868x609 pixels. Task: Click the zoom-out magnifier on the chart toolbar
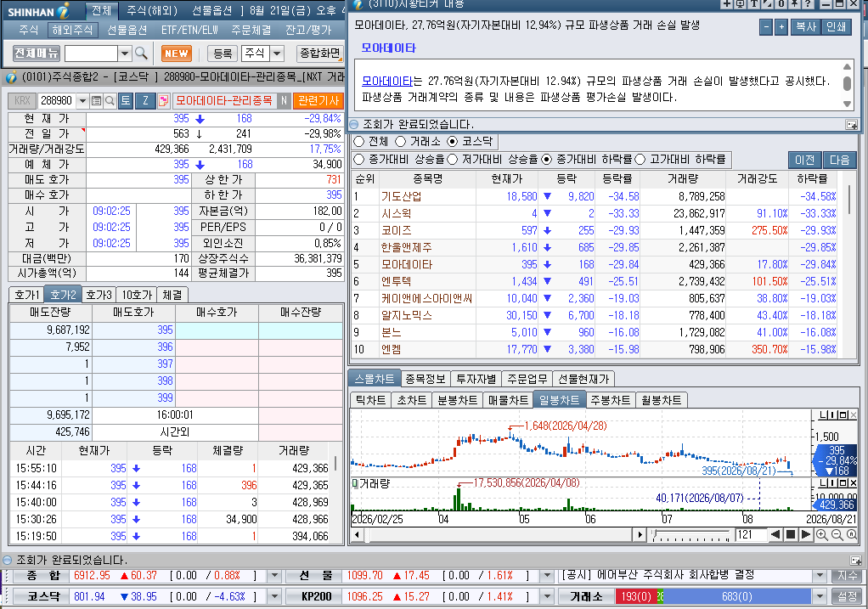click(x=837, y=535)
